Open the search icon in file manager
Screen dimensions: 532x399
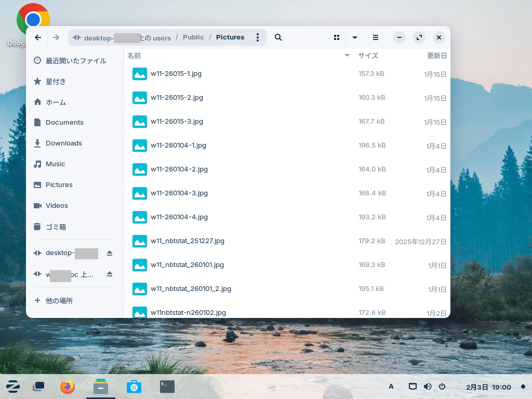tap(278, 37)
